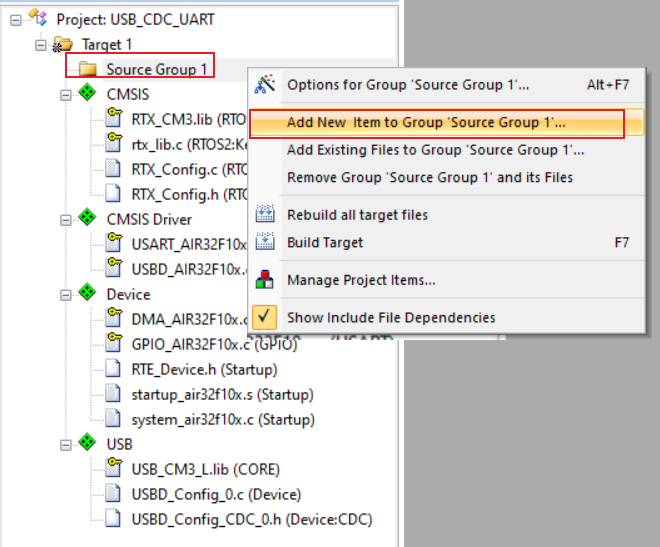Click the green Device component diamond icon
The image size is (660, 547).
point(87,292)
